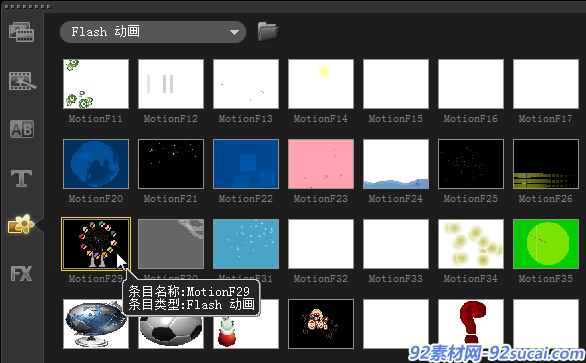
Task: Select the MotionF24 blue wave thumbnail
Action: coord(396,164)
